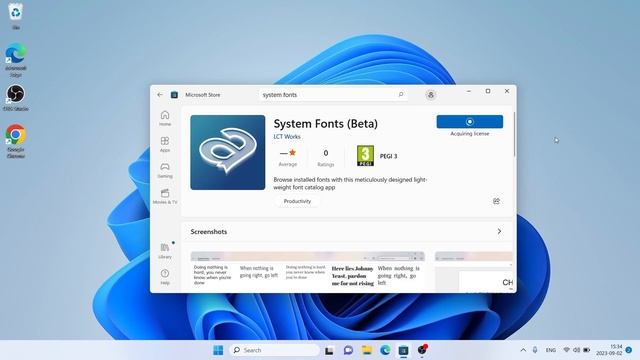The image size is (640, 360).
Task: Click the microphone tray icon
Action: [535, 350]
